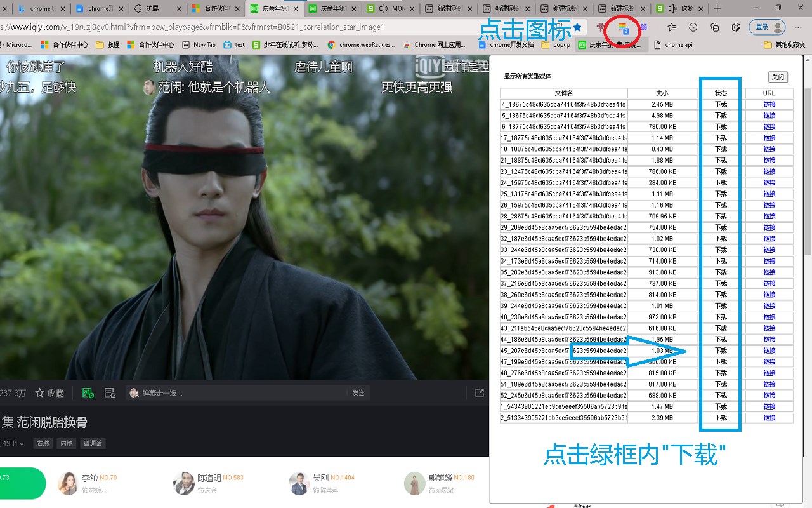Open 链接 for the 616.00 KB file
This screenshot has width=812, height=508.
tap(769, 328)
